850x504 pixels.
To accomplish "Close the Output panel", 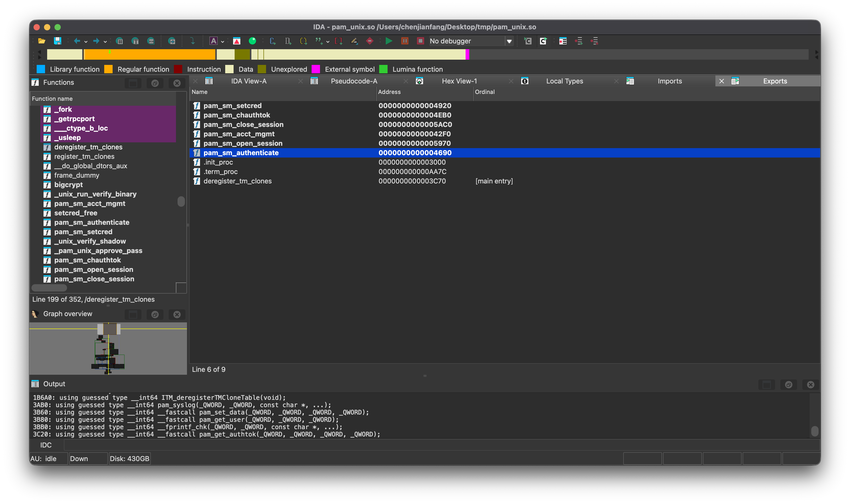I will tap(810, 384).
